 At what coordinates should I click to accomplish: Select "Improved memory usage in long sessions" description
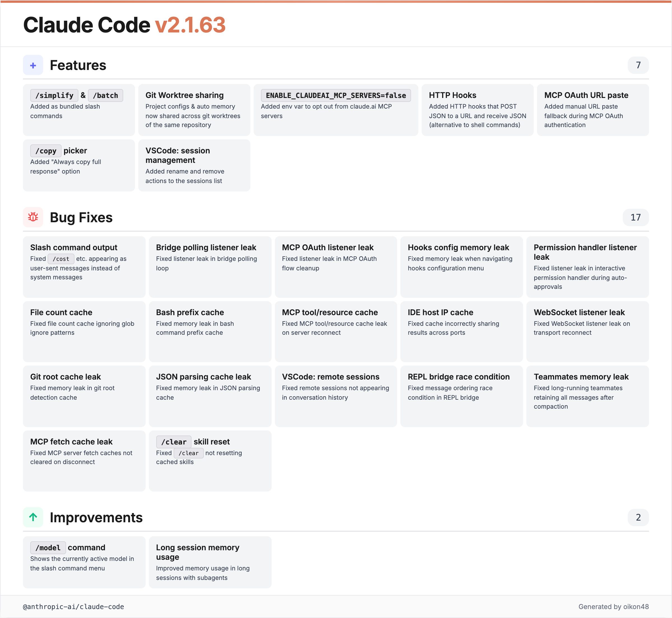pyautogui.click(x=203, y=573)
